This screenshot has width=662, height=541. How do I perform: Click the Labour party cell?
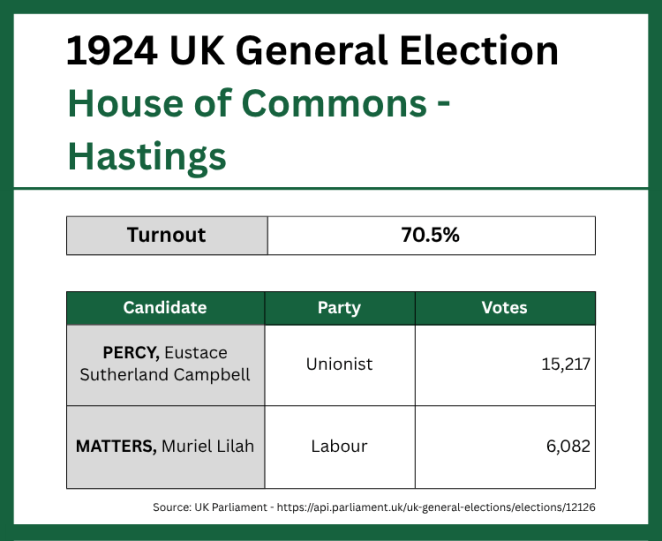340,447
